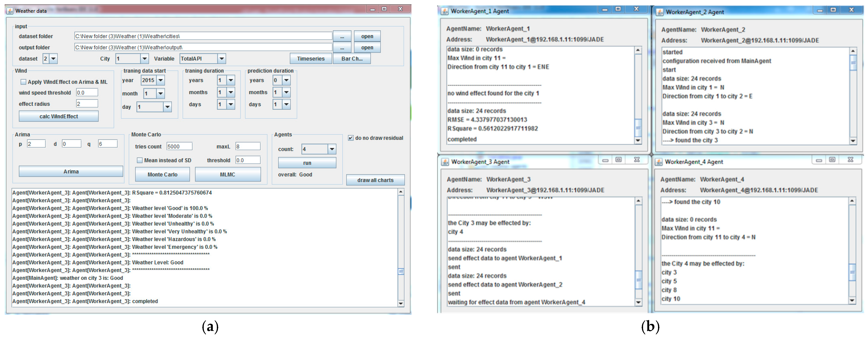
Task: Expand the City selection combo box
Action: coord(144,59)
